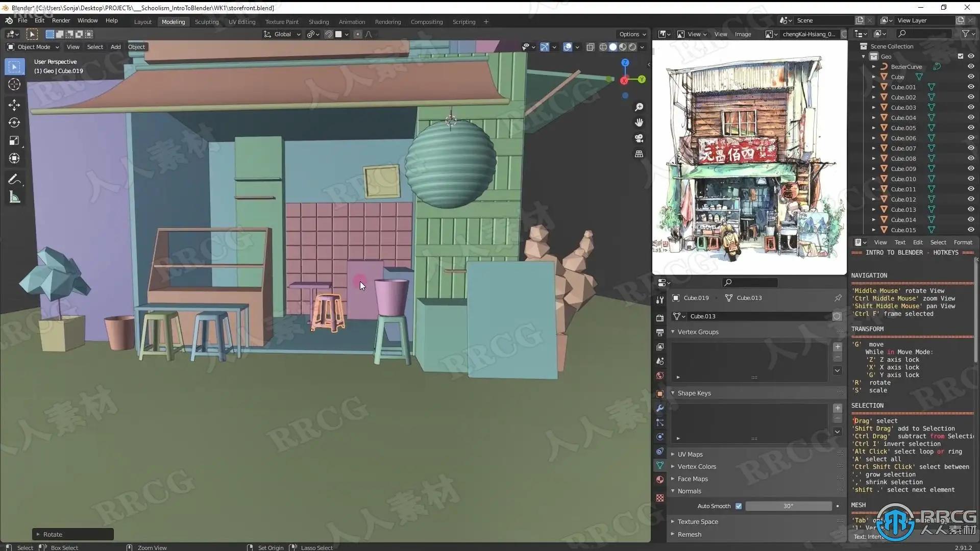Select the Move tool in toolbar
Screen dimensions: 980x551
14,105
